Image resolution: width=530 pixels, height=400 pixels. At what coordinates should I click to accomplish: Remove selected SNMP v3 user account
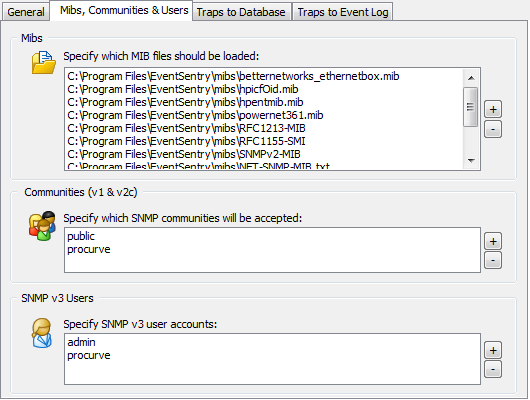pos(493,369)
